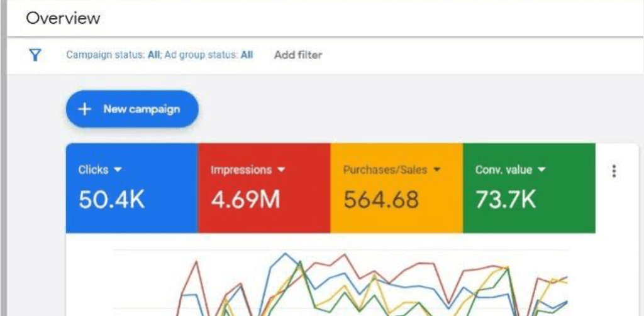Select the 4.69M value on the red card
Screen dimensions: 644x316
245,199
